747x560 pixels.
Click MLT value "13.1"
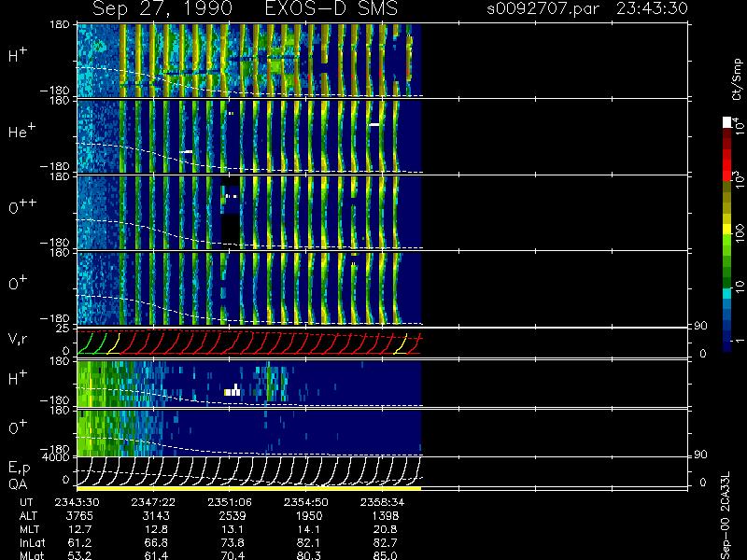[x=233, y=529]
